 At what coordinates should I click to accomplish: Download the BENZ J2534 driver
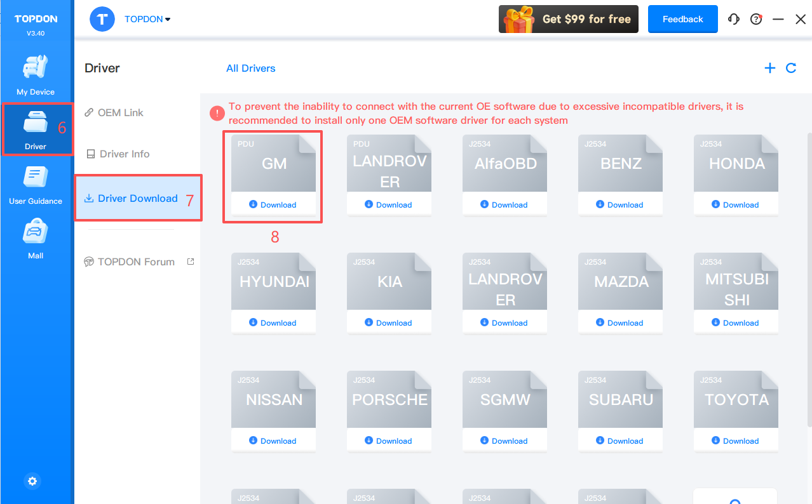click(620, 204)
